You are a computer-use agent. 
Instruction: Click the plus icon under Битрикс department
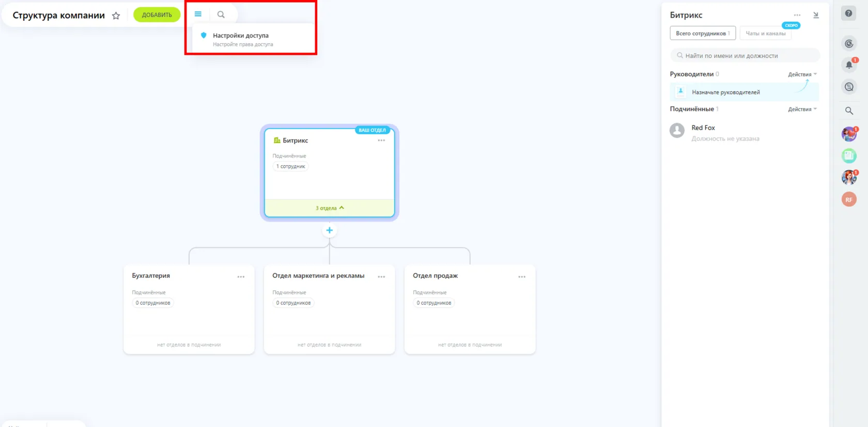pyautogui.click(x=329, y=230)
